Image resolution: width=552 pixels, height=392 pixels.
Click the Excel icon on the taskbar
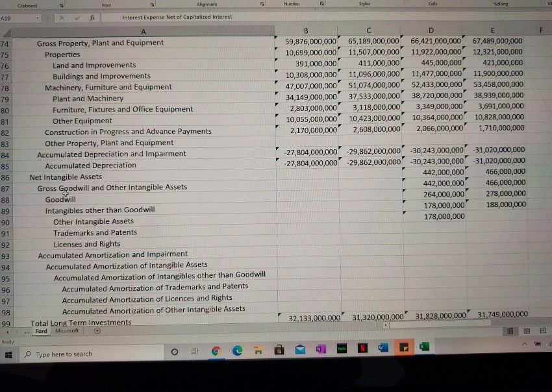[424, 347]
